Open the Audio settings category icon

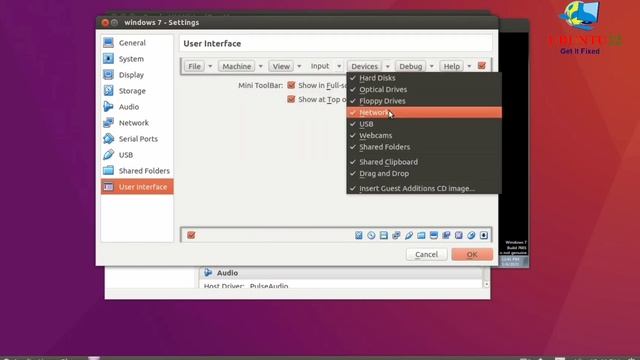(108, 107)
